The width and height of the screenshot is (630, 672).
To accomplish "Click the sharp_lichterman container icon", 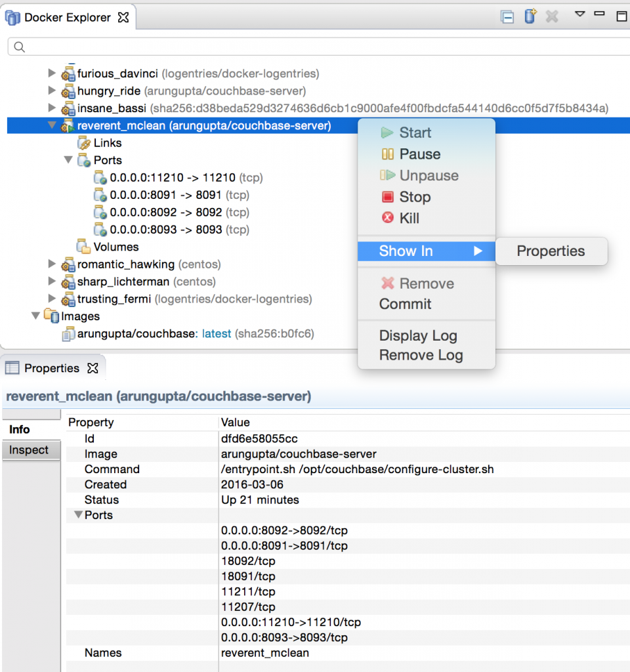I will pos(68,282).
